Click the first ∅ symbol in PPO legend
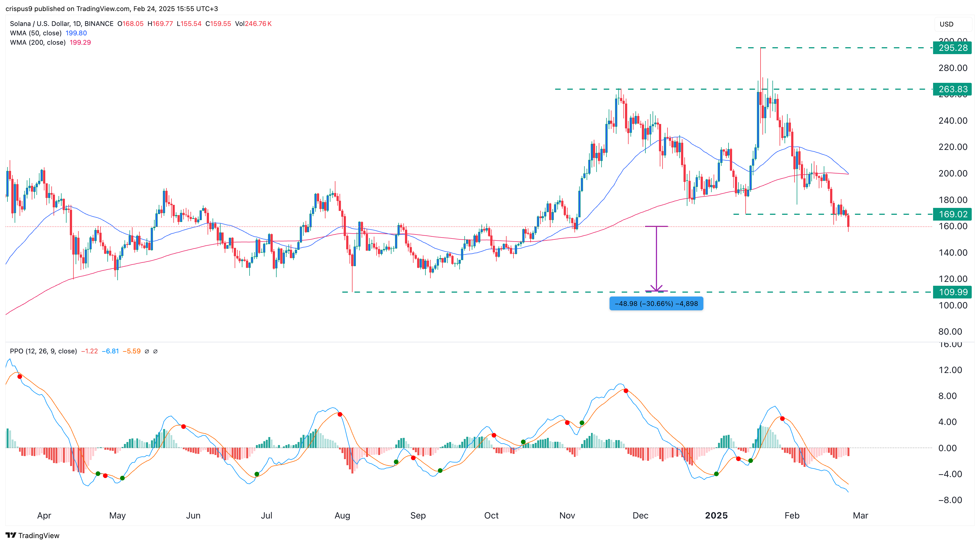Image resolution: width=980 pixels, height=545 pixels. pyautogui.click(x=147, y=351)
